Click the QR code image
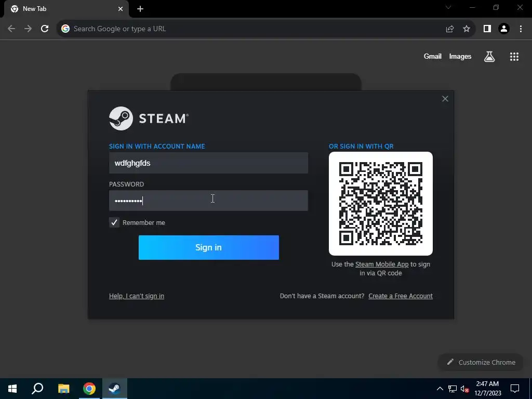 (381, 204)
